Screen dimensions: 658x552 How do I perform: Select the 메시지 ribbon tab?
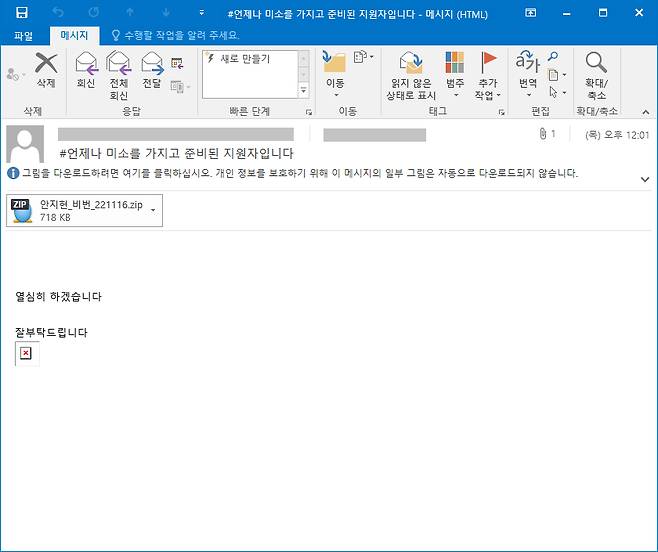[74, 35]
